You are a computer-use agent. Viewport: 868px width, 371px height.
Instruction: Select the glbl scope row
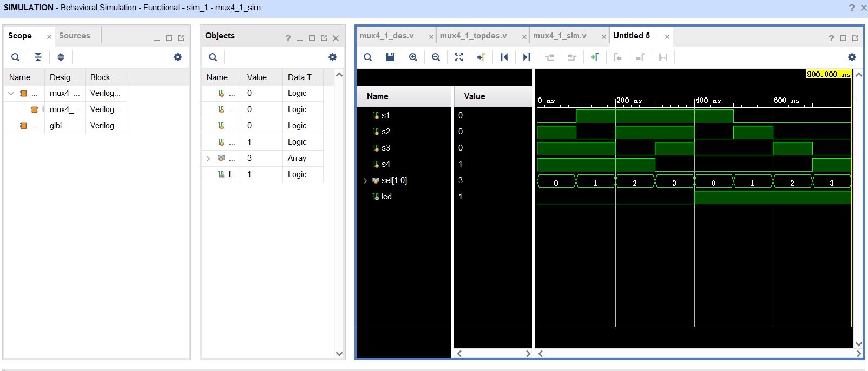pyautogui.click(x=65, y=126)
